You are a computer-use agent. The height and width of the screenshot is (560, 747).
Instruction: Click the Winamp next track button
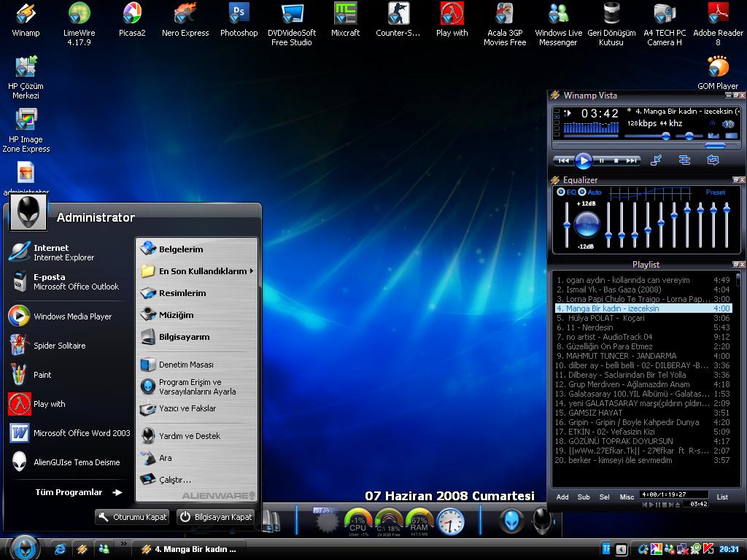pyautogui.click(x=631, y=160)
